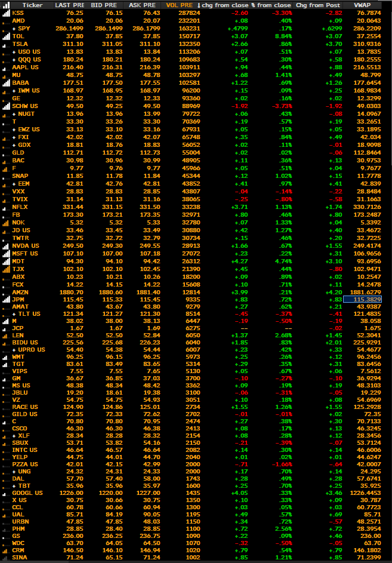Sort by the ASK PRE column header
392x563 pixels.
coord(142,5)
